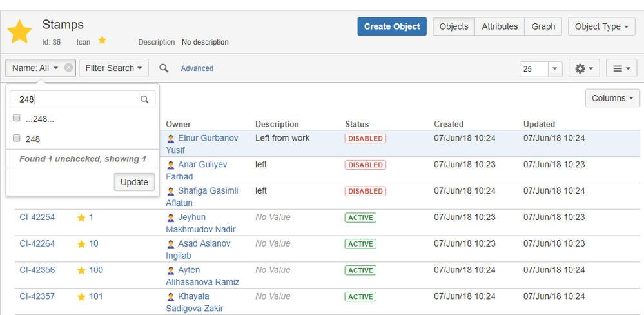Click stamp name 101 link

coord(96,296)
